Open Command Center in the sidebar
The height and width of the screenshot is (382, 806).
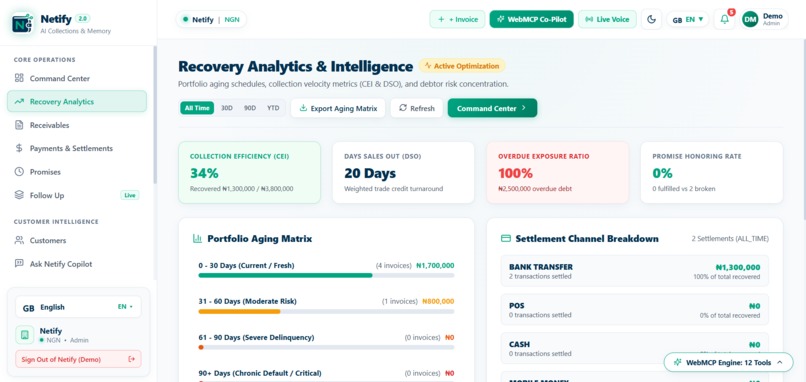(x=77, y=78)
